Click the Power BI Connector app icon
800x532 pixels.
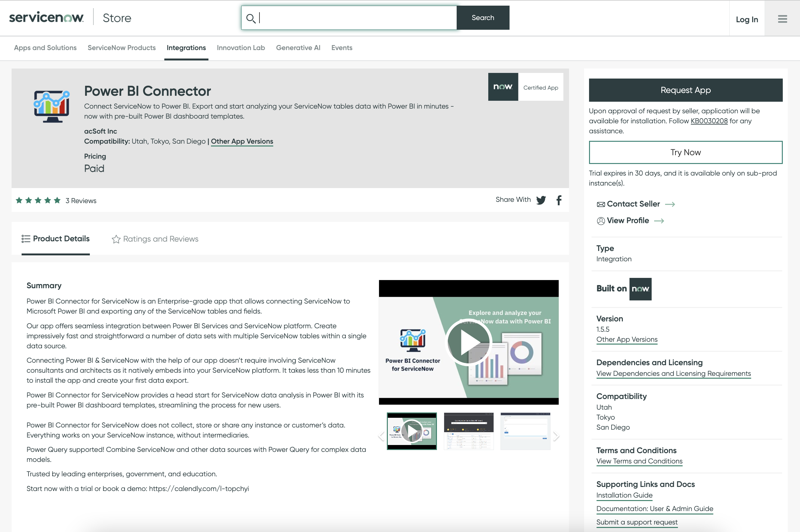(x=52, y=106)
